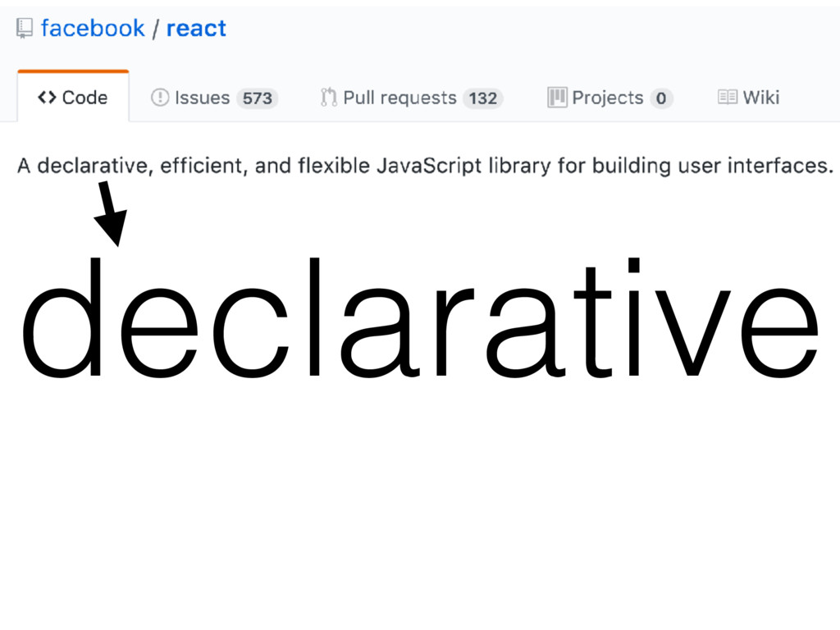Open the react repository link

[196, 29]
